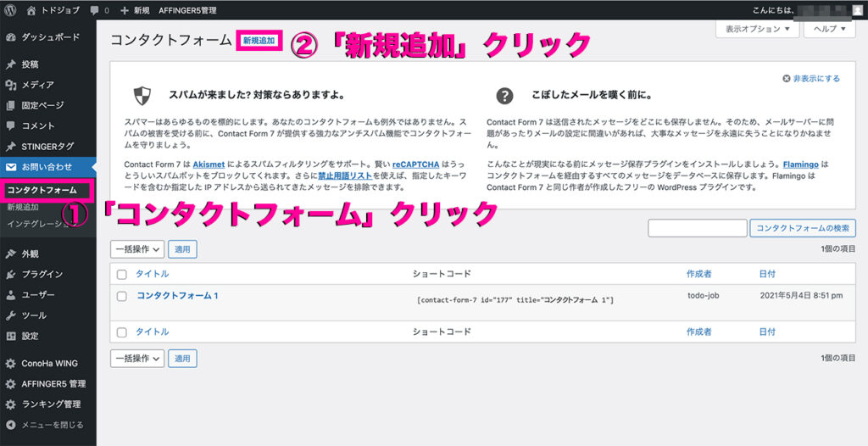Select コンタクトフォーム submenu item

pyautogui.click(x=42, y=190)
